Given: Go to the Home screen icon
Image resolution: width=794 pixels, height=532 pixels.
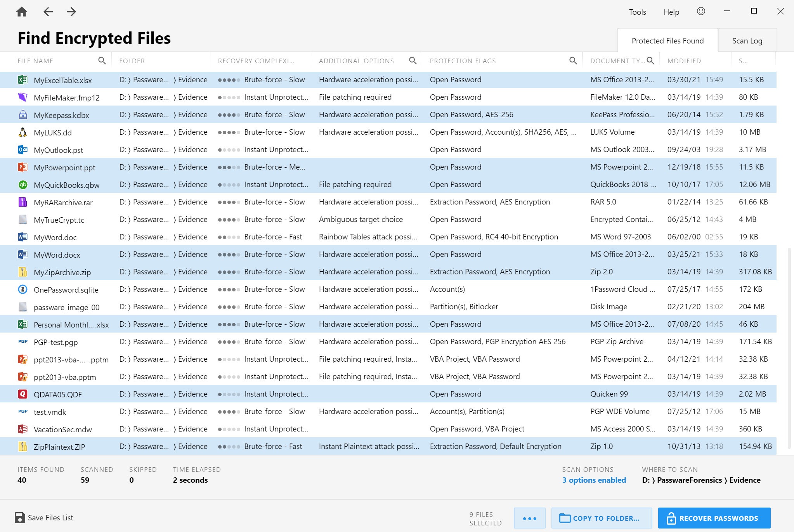Looking at the screenshot, I should 22,12.
